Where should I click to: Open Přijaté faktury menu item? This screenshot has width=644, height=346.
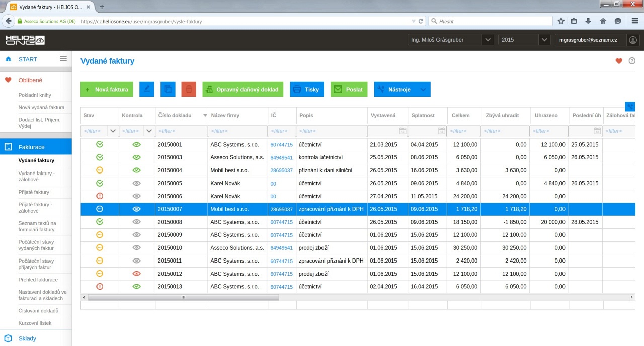(34, 192)
